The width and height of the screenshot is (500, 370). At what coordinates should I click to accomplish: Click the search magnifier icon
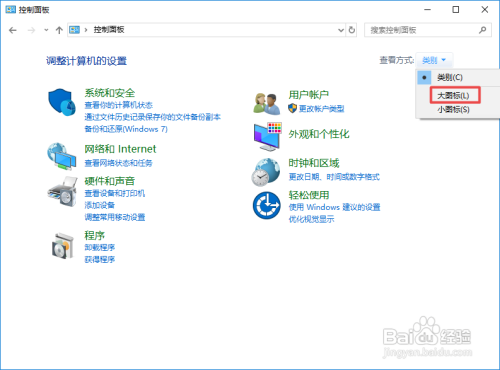click(x=482, y=30)
